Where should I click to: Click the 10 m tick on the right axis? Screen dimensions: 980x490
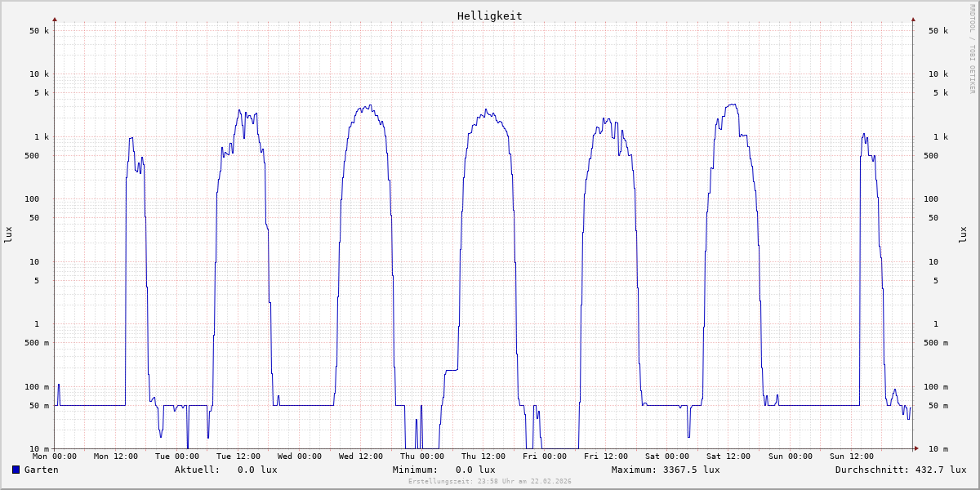[938, 449]
